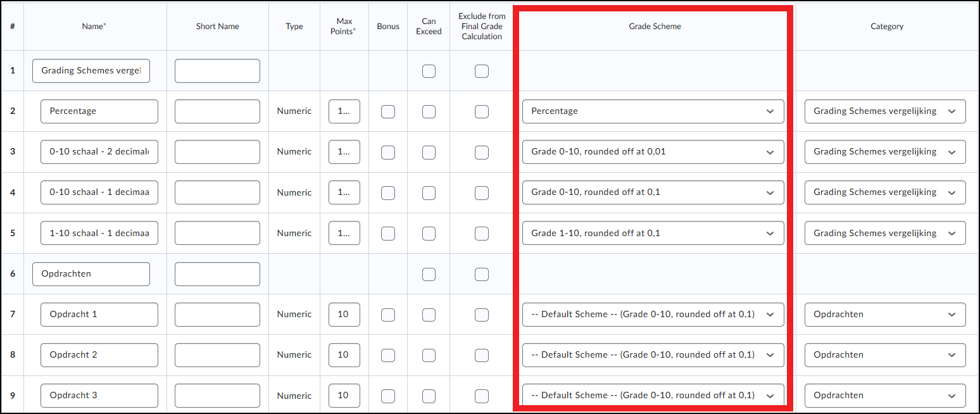Image resolution: width=980 pixels, height=414 pixels.
Task: Click Max Points field for Opdracht 1
Action: point(344,315)
